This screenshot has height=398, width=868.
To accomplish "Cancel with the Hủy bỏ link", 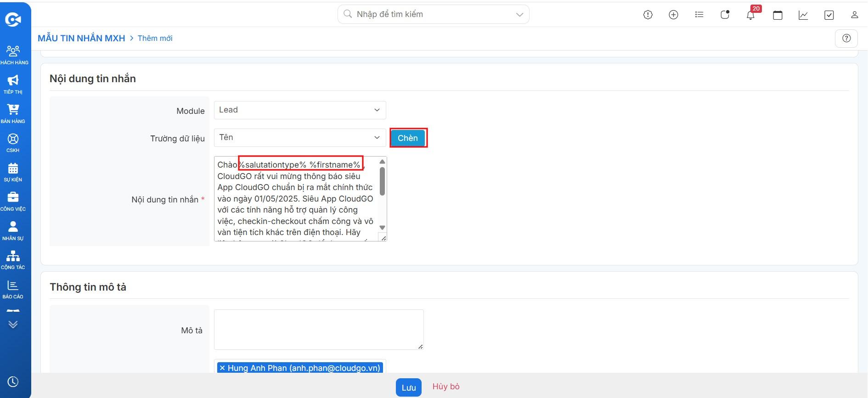I will tap(446, 387).
